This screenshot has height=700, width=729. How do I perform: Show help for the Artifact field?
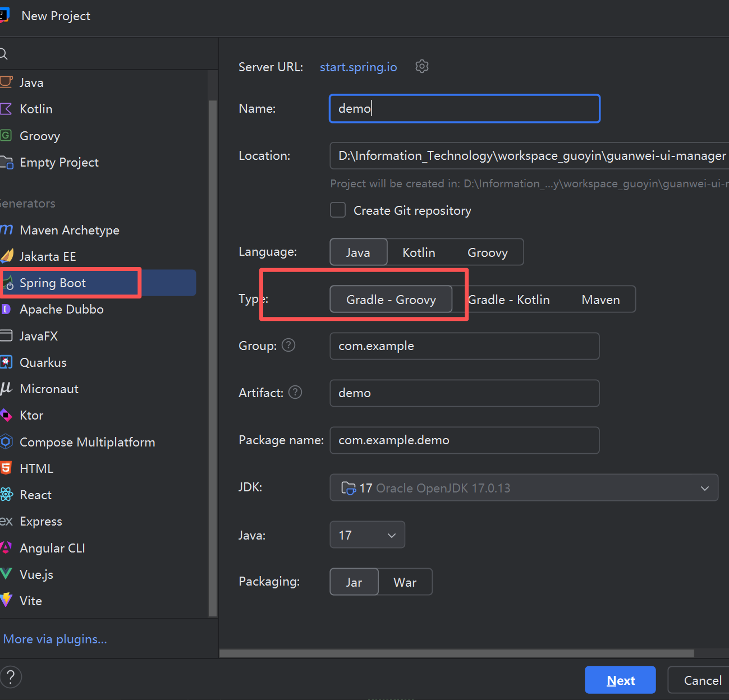point(295,392)
